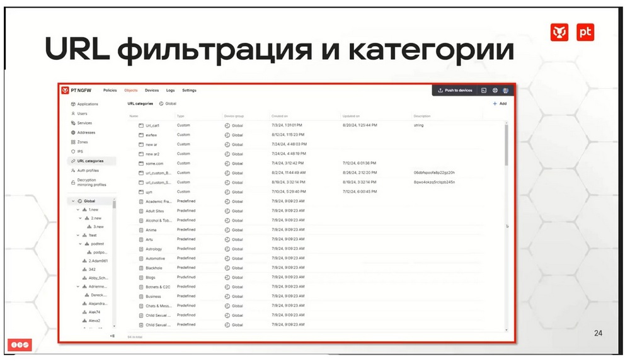Switch to the Settings tab
Viewport: 630px width, 364px height.
[x=189, y=91]
